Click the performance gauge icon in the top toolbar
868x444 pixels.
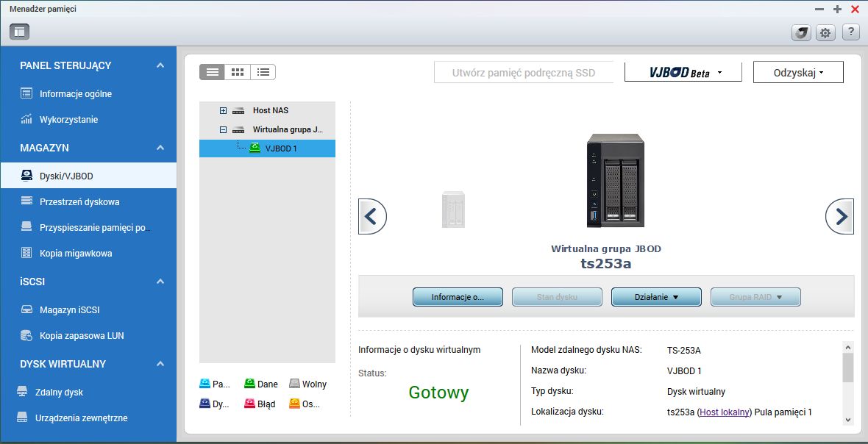(x=801, y=32)
